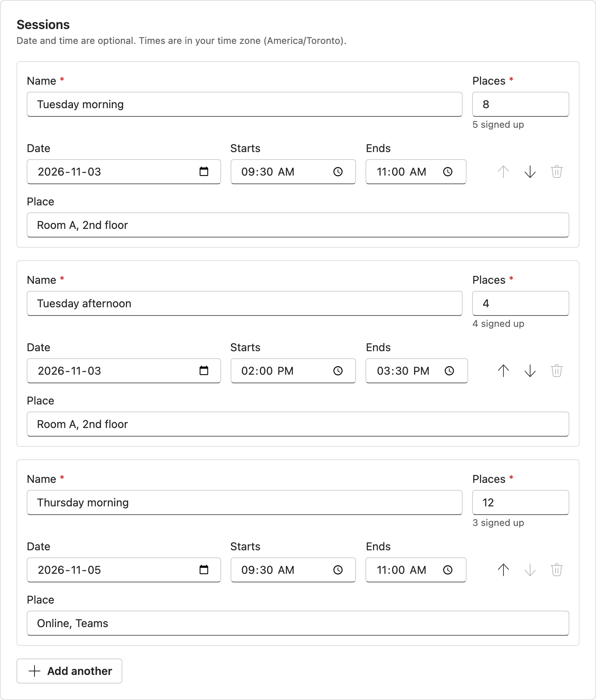Image resolution: width=596 pixels, height=700 pixels.
Task: Delete the Tuesday afternoon session
Action: [x=557, y=371]
